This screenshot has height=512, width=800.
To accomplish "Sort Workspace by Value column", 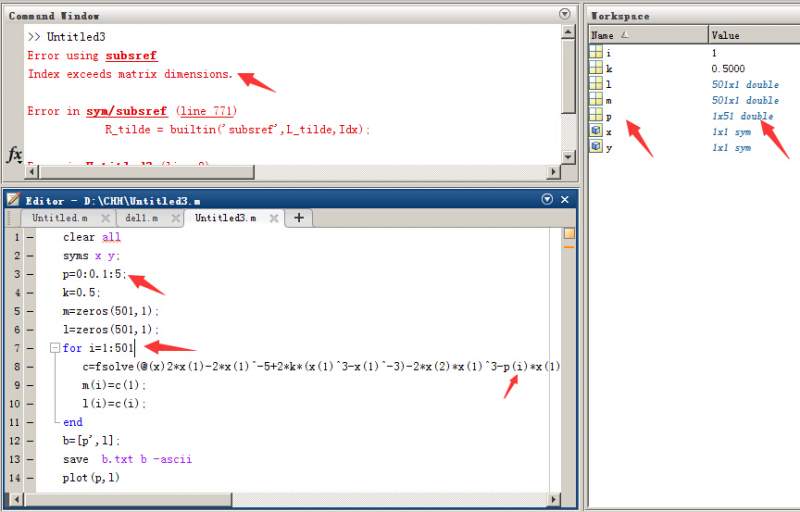I will [754, 35].
